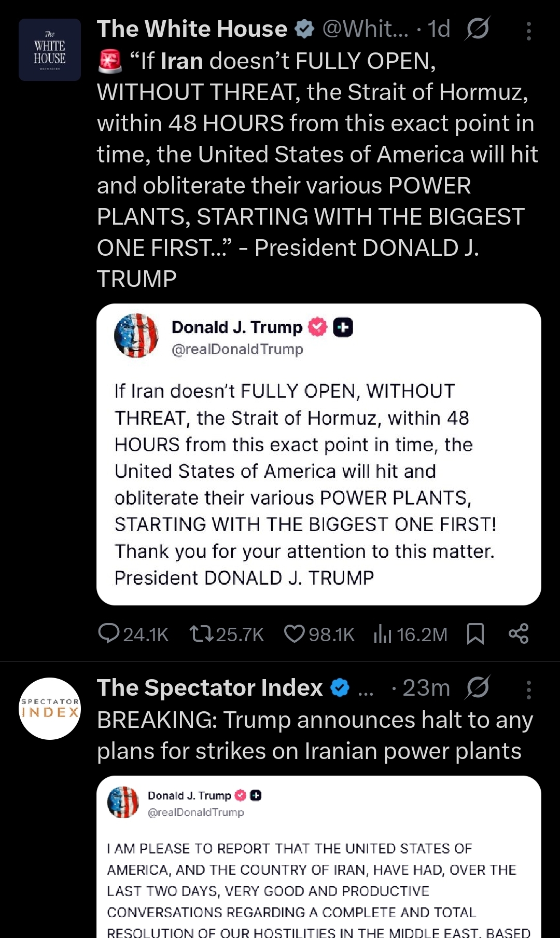
Task: Bookmark the White House post
Action: 475,633
